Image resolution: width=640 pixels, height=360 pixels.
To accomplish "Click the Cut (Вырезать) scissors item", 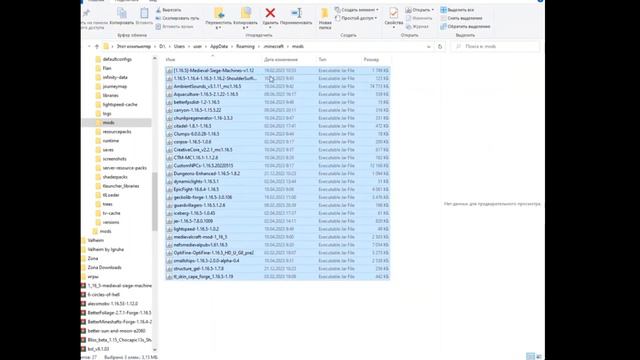I will pyautogui.click(x=169, y=10).
